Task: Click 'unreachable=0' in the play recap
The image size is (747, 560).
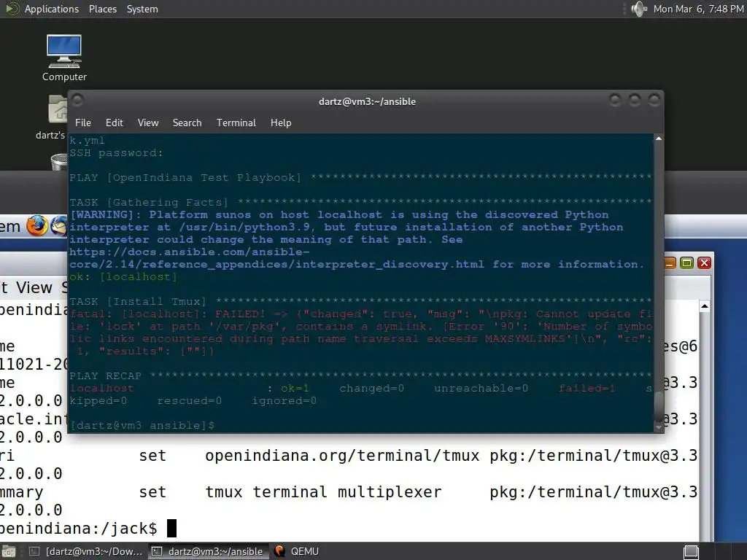Action: pos(481,388)
